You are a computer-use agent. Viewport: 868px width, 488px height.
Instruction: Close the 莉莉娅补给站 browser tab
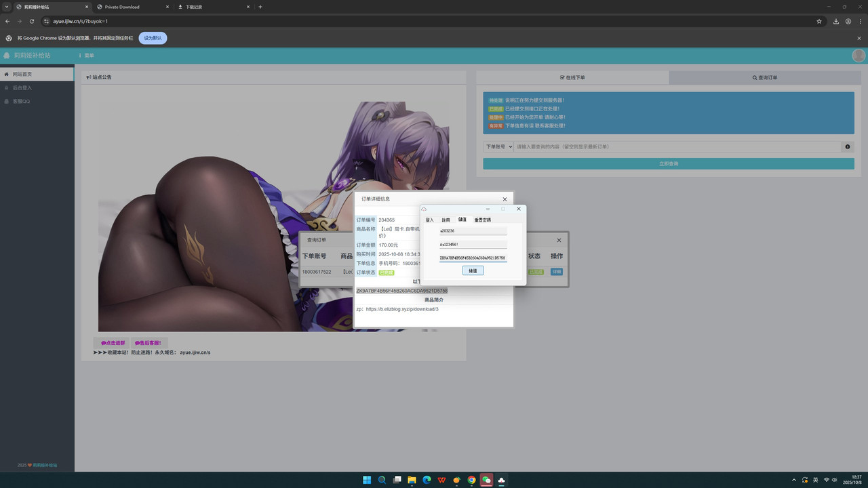click(87, 7)
